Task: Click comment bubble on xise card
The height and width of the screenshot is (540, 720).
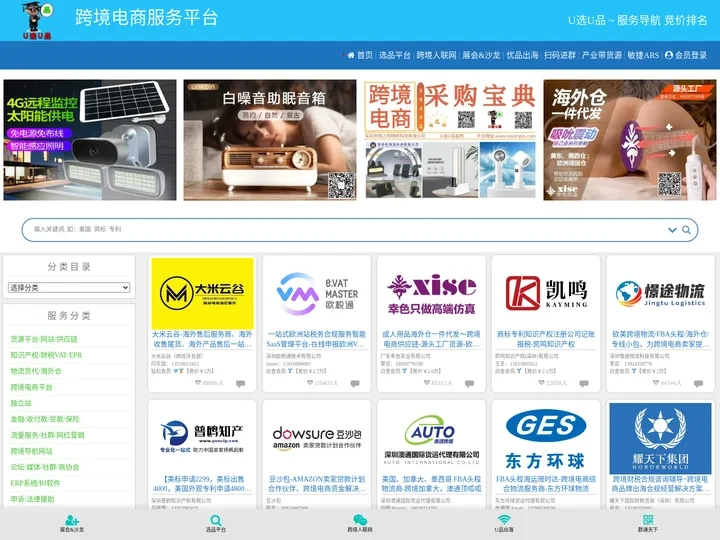Action: tap(469, 383)
